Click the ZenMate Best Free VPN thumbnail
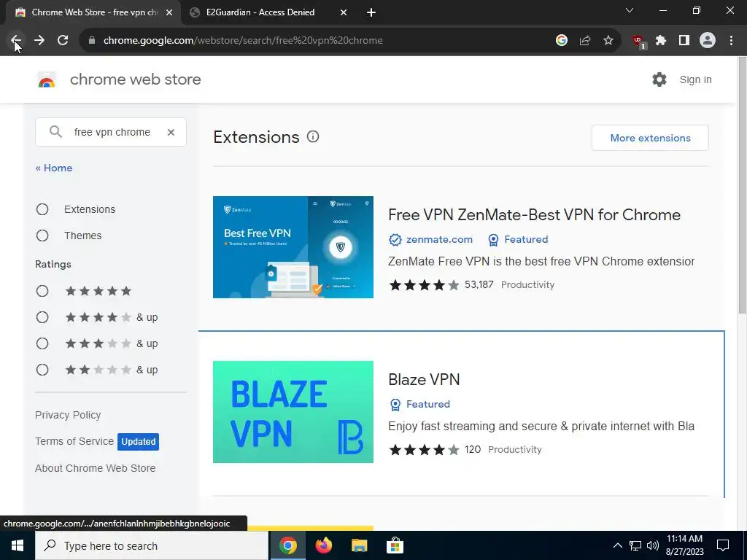The height and width of the screenshot is (560, 747). [x=293, y=247]
